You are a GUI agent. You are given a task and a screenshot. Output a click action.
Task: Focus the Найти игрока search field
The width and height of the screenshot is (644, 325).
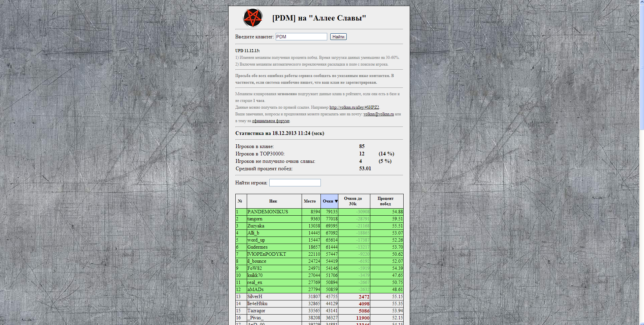coord(295,183)
